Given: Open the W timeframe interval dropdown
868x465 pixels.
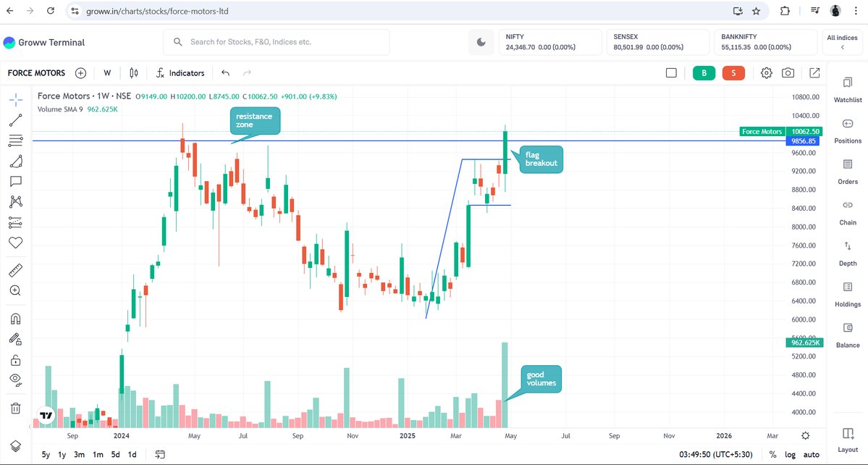Looking at the screenshot, I should 107,73.
